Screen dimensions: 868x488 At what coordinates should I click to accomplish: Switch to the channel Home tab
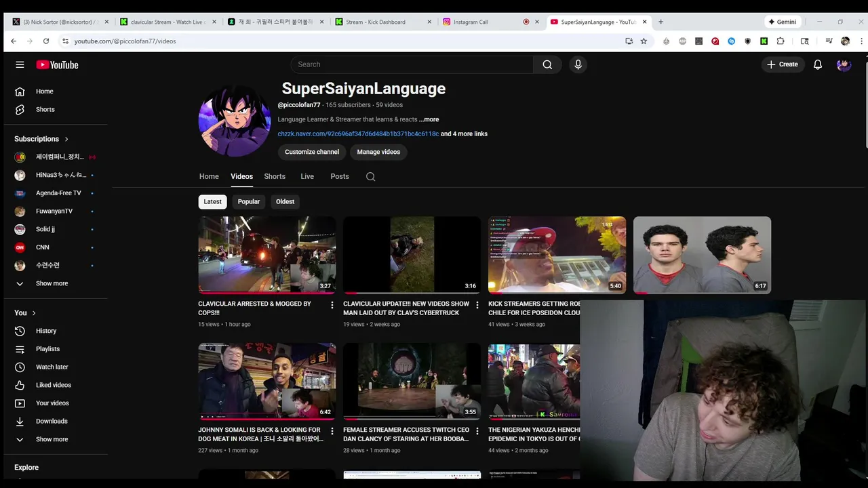[x=209, y=176]
